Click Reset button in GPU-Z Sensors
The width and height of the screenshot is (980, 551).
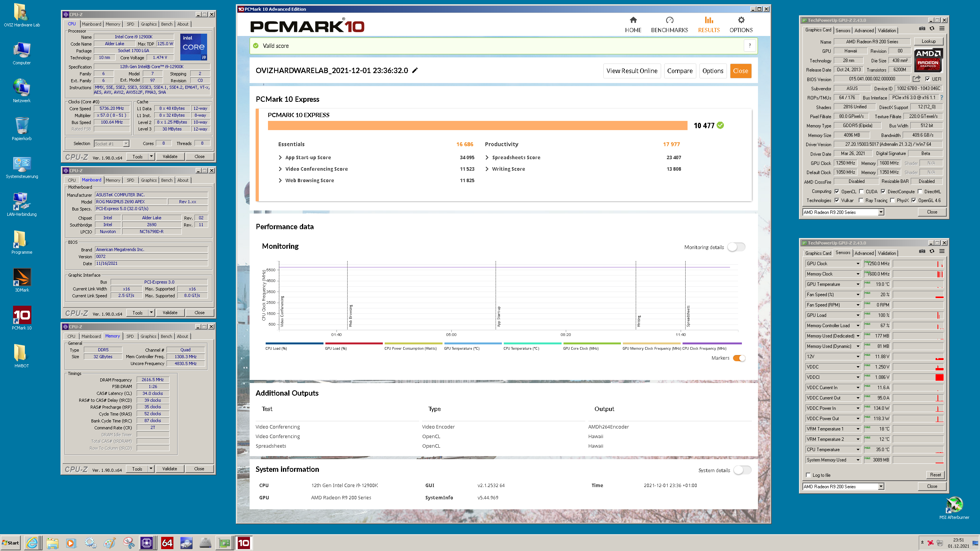coord(935,475)
